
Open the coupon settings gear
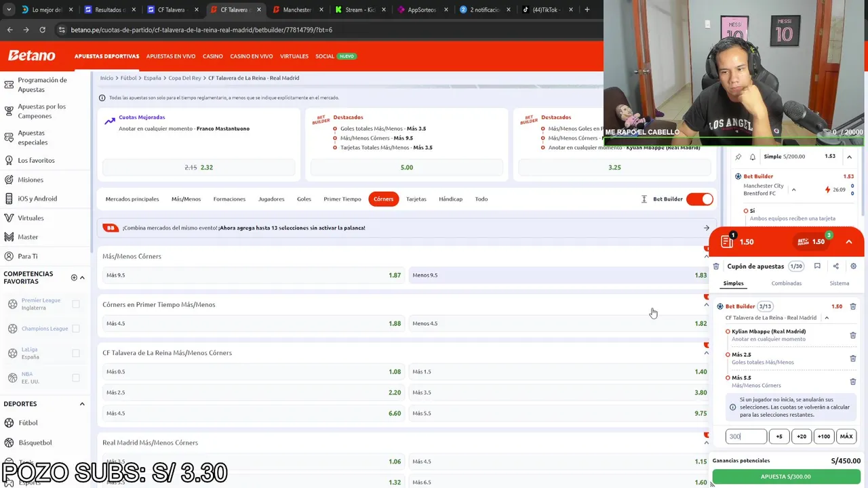pos(853,266)
